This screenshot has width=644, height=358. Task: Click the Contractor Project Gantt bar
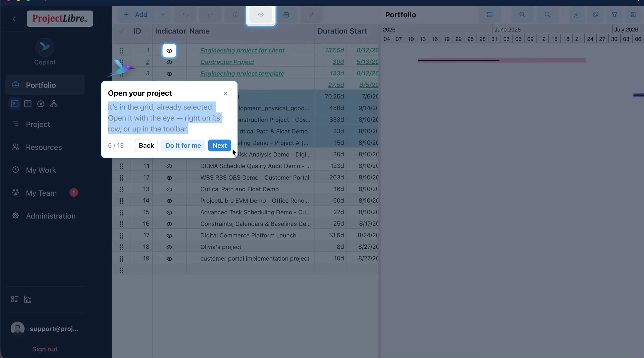pyautogui.click(x=502, y=60)
